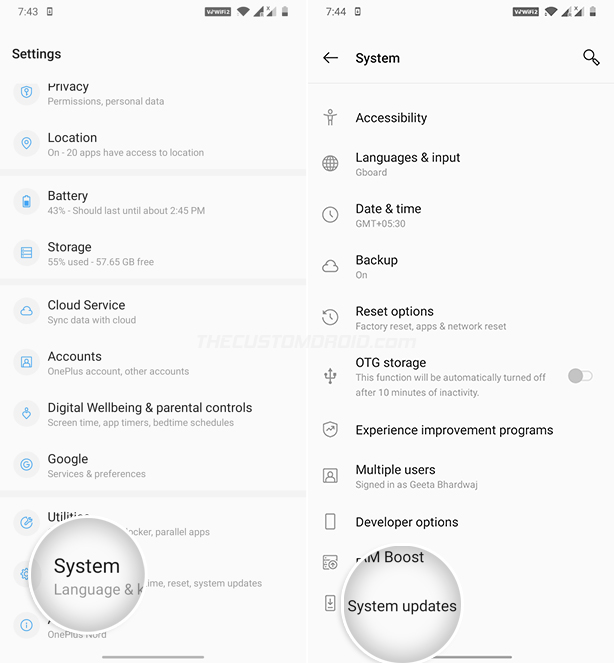Viewport: 614px width, 663px height.
Task: Open Experience improvement programs
Action: [461, 430]
